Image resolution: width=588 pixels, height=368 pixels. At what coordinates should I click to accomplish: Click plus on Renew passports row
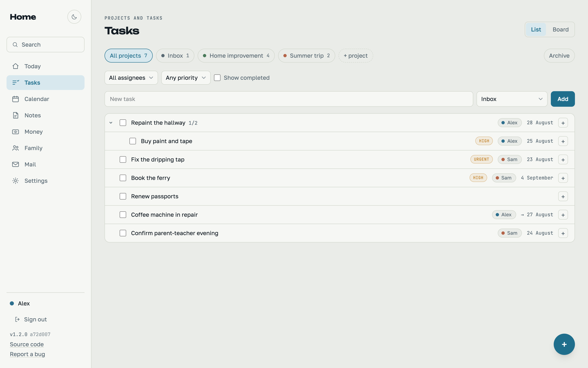[563, 196]
